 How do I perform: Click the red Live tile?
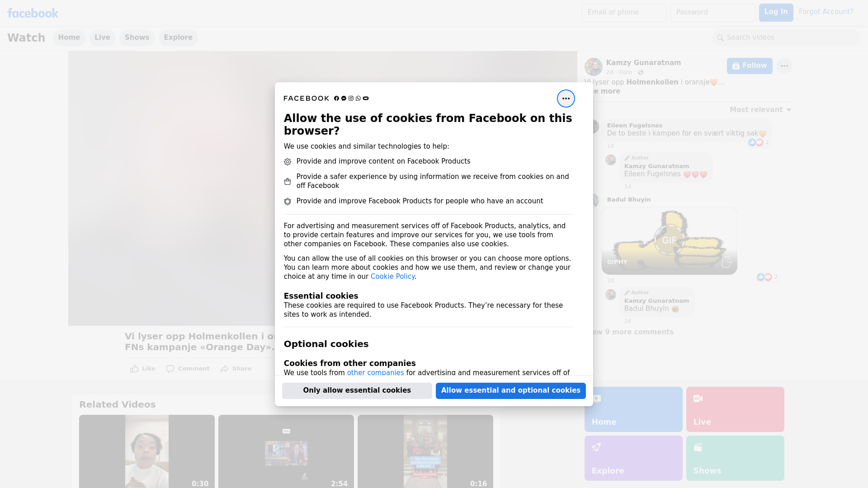[735, 409]
